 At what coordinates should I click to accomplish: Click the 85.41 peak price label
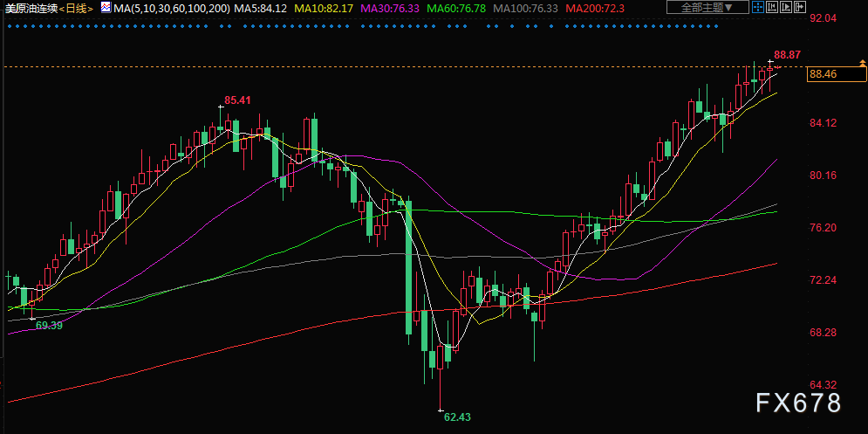(x=237, y=100)
